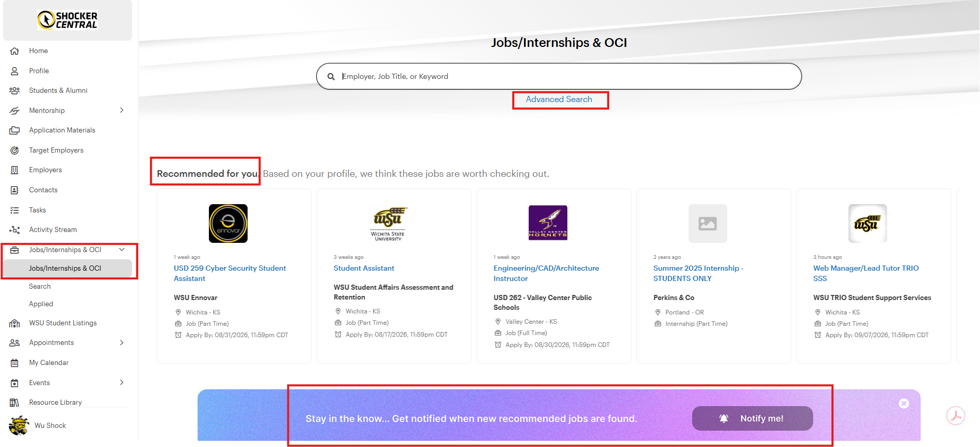Open the Home sidebar icon
980x447 pixels.
pyautogui.click(x=14, y=51)
